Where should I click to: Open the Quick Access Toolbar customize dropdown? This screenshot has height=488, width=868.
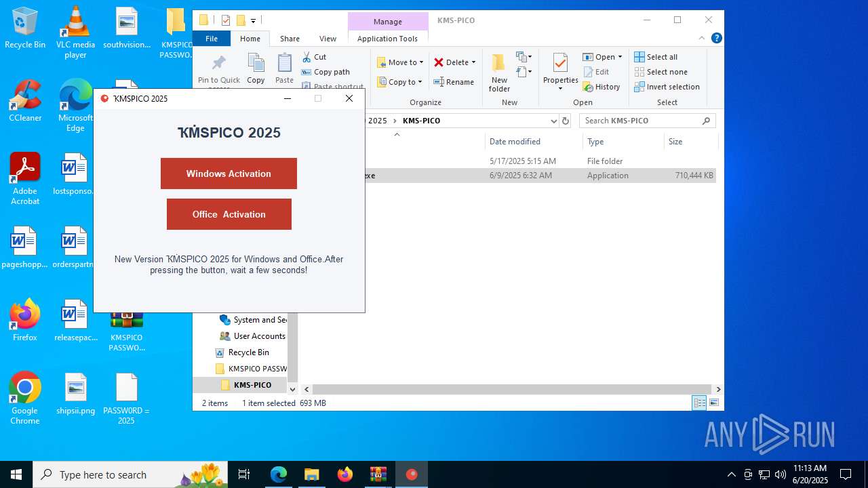pyautogui.click(x=253, y=20)
